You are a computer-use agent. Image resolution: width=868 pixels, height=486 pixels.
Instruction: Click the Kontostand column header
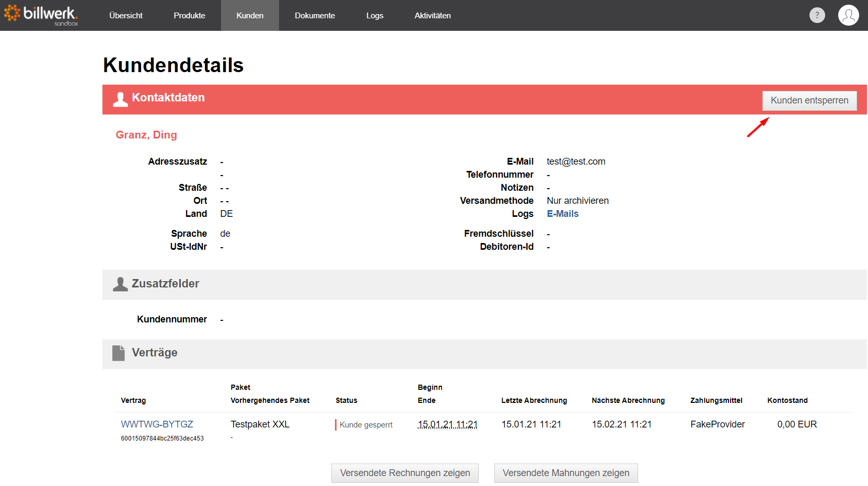788,400
